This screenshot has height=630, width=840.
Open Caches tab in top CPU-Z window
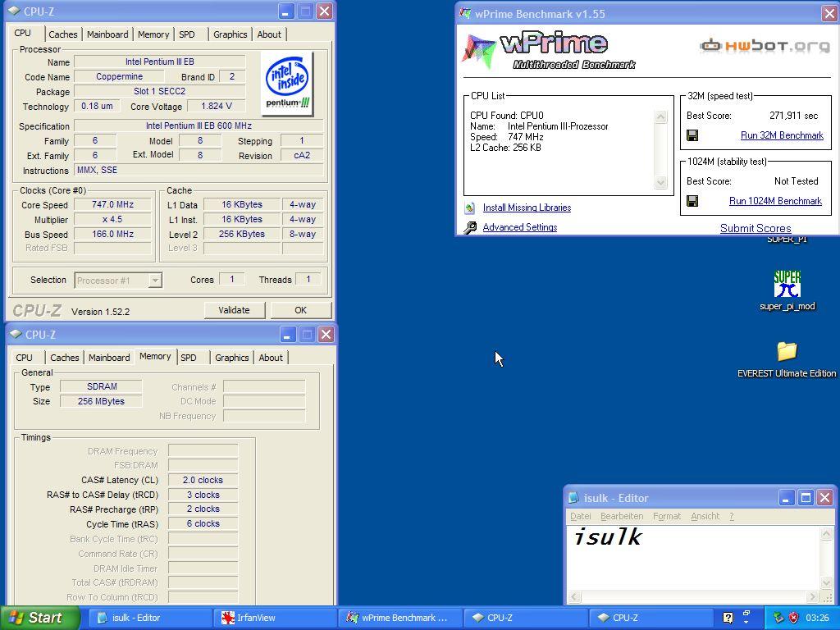point(62,34)
